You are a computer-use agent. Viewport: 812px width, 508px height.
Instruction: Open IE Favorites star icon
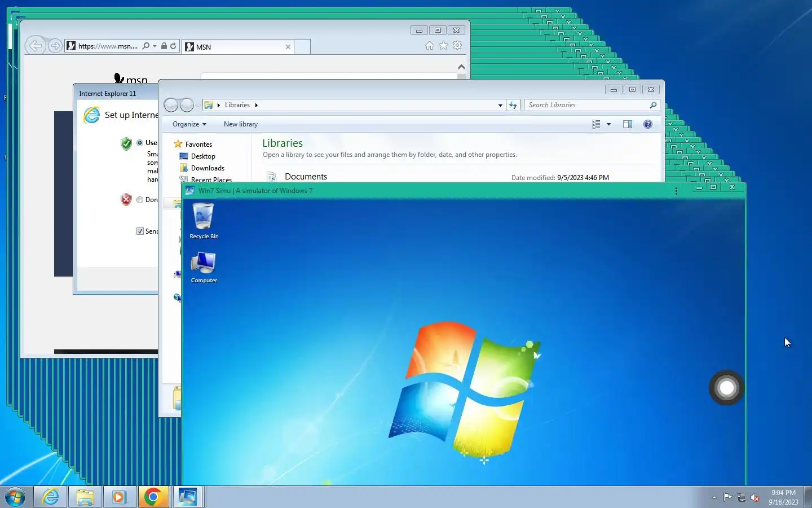[x=443, y=46]
